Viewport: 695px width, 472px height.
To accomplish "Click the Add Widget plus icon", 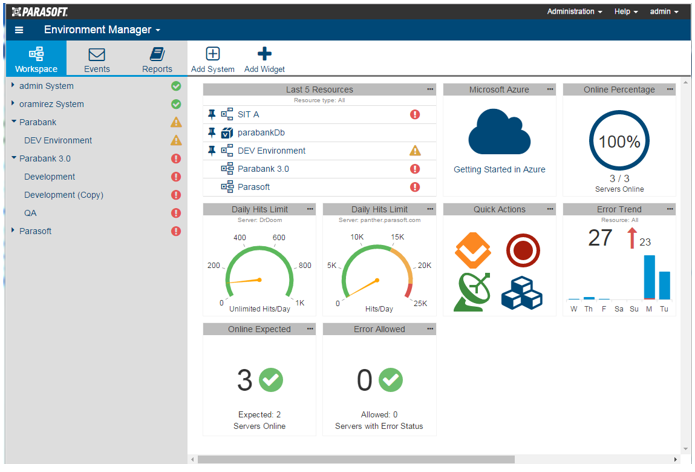I will click(x=265, y=54).
